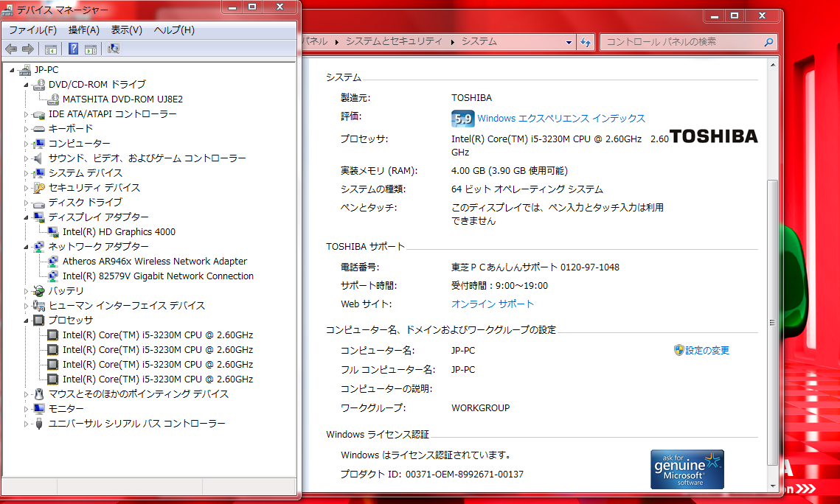Collapse the JP-PC root node
This screenshot has height=504, width=840.
12,70
